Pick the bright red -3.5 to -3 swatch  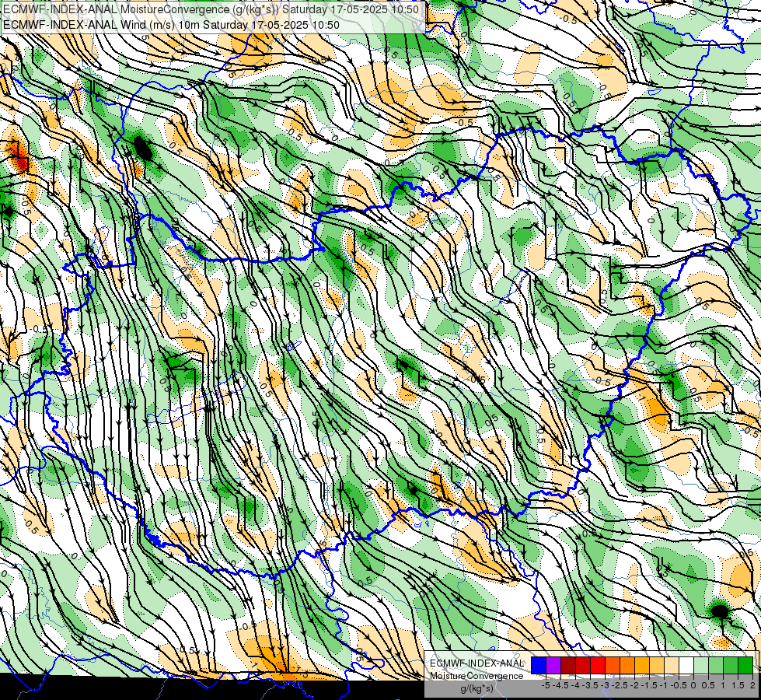click(598, 665)
